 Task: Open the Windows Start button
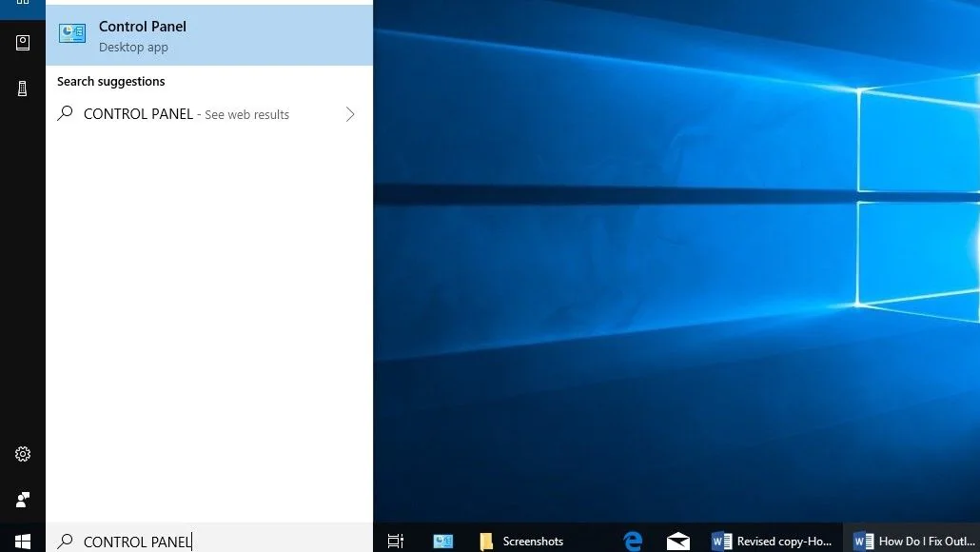tap(23, 541)
